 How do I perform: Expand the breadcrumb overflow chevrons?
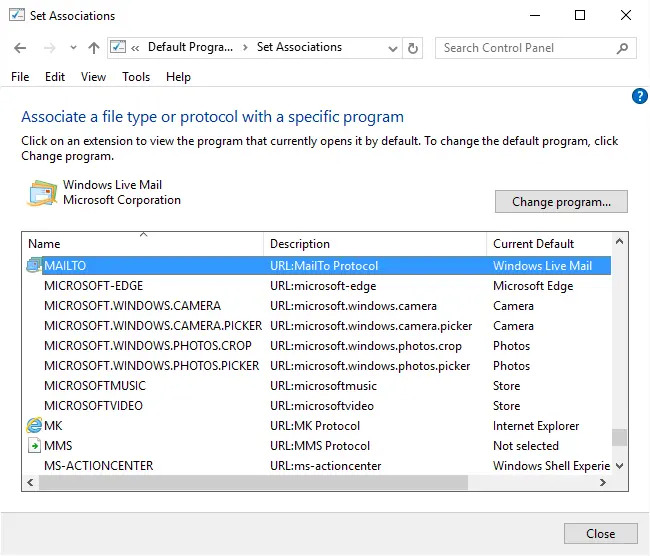(x=135, y=48)
